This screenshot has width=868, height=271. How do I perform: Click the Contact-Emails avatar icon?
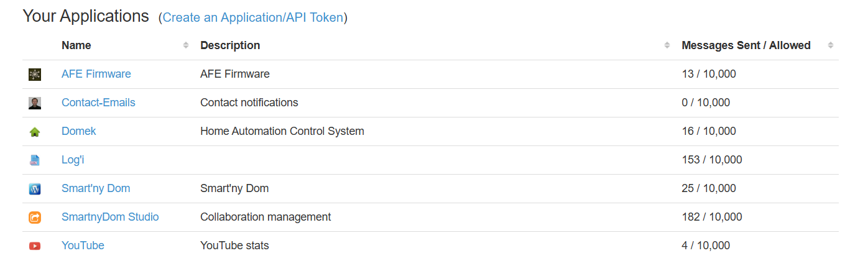click(x=35, y=103)
